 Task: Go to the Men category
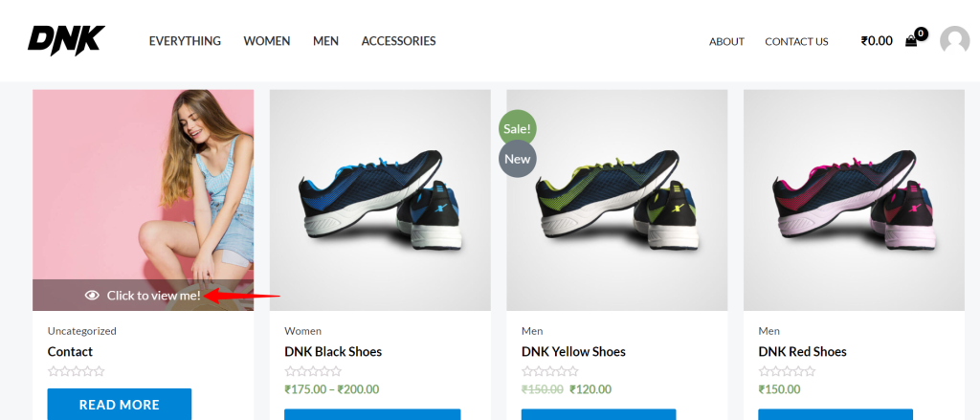coord(325,40)
